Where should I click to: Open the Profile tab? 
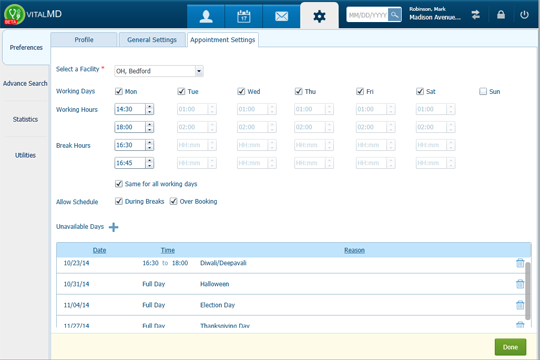tap(84, 40)
